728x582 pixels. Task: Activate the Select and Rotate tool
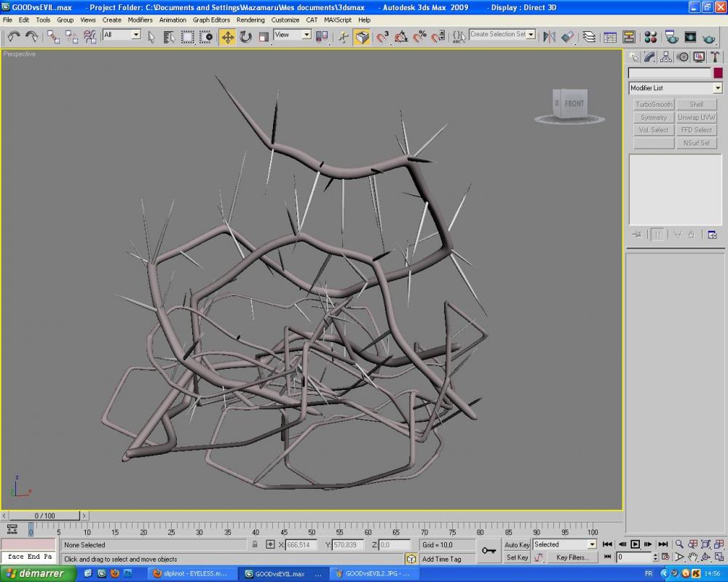point(245,36)
